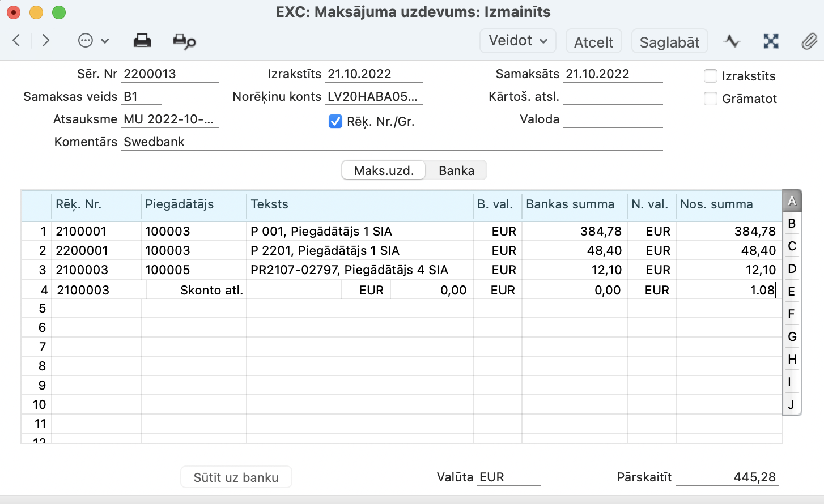Open print preview icon
The image size is (824, 504).
pyautogui.click(x=184, y=41)
